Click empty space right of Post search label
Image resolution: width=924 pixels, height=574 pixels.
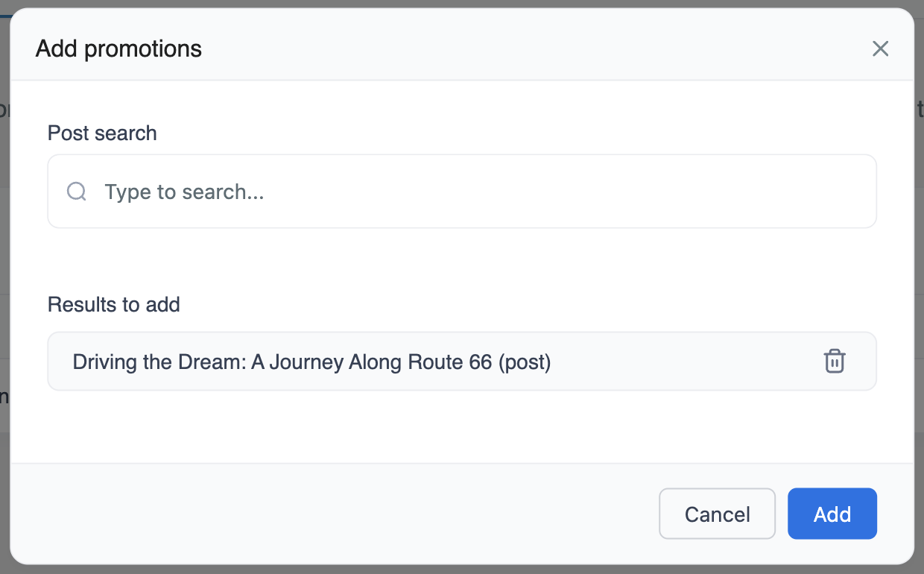pyautogui.click(x=522, y=133)
